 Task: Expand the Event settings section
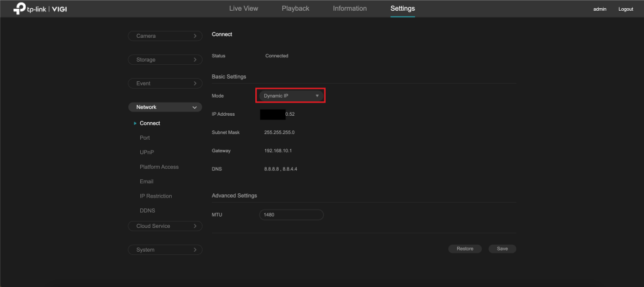pos(165,84)
